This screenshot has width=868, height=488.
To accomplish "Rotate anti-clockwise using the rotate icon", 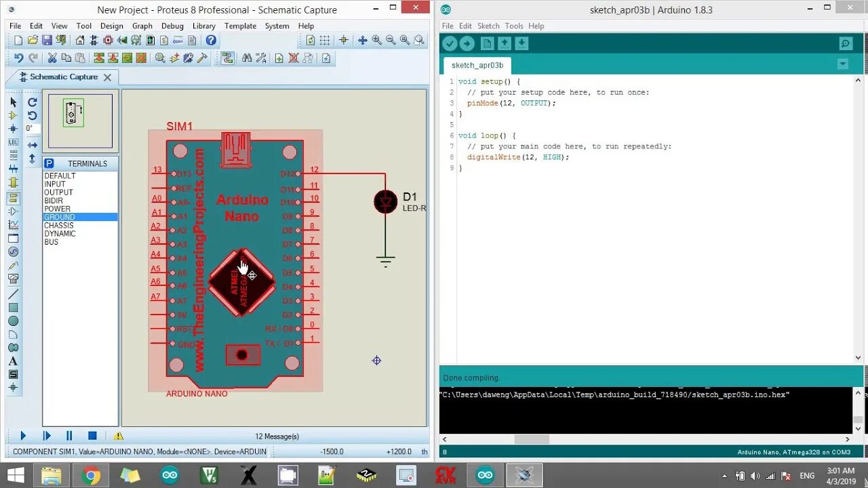I will [32, 116].
